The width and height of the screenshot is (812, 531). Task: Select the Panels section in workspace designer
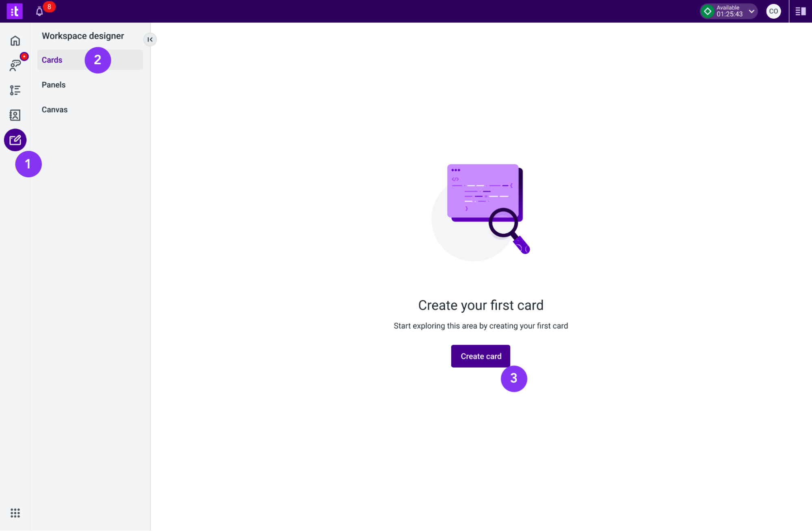[x=54, y=85]
